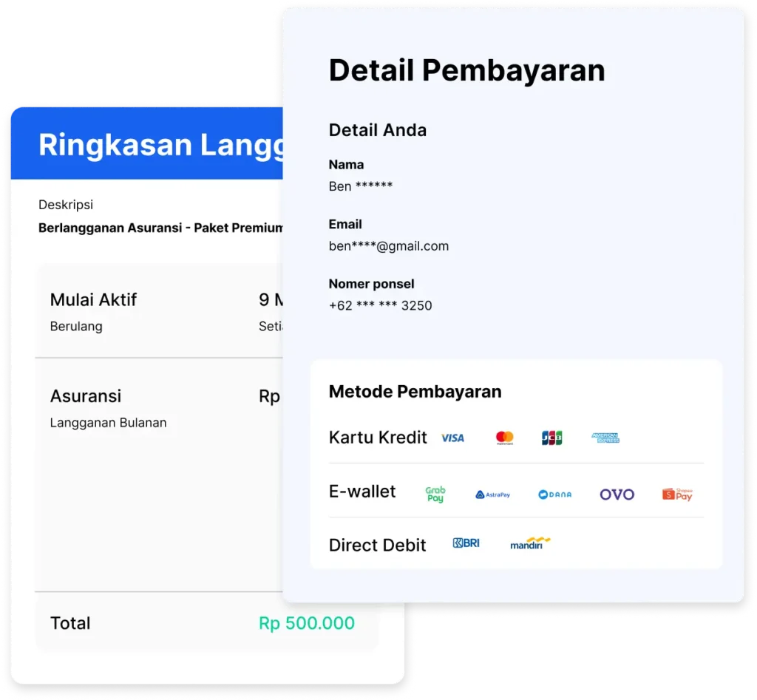757x700 pixels.
Task: Open the Kartu Kredit payment option
Action: click(378, 438)
